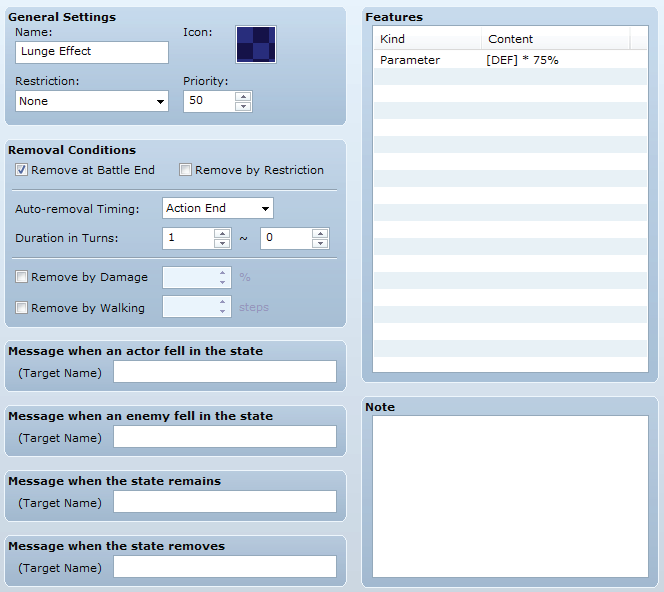Decrease minimum Duration in Turns

coord(222,243)
